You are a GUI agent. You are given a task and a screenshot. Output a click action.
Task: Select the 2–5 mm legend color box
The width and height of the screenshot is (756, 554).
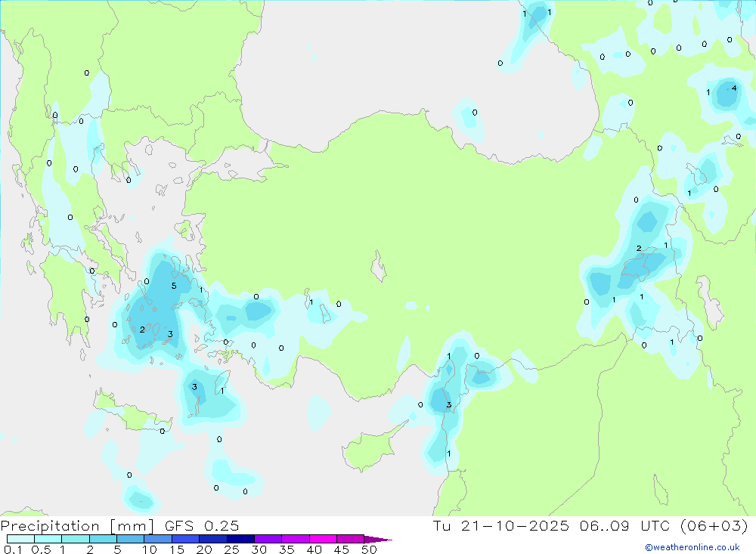103,539
